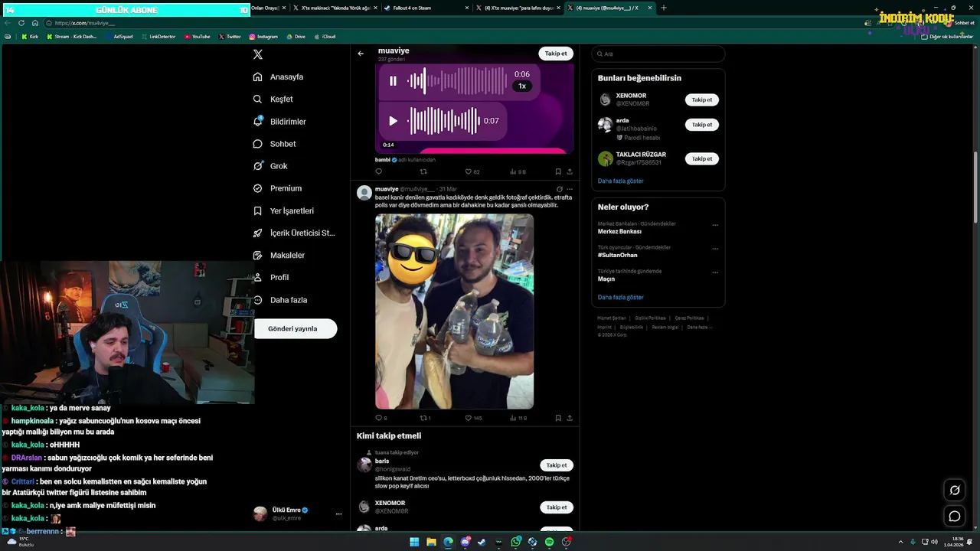Seek in the first voice waveform
Image resolution: width=980 pixels, height=551 pixels.
point(457,80)
